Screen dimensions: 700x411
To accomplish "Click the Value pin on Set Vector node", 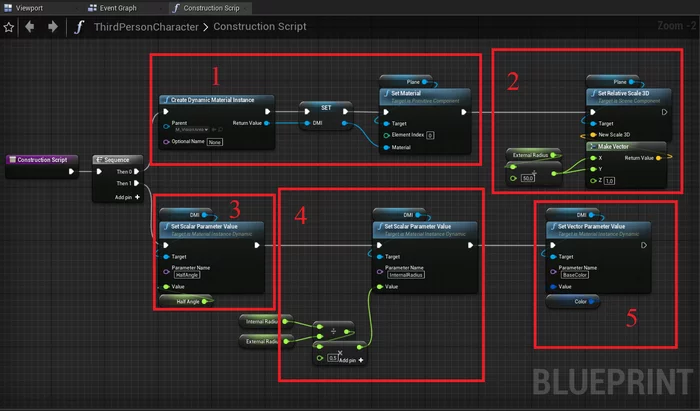I will (x=554, y=286).
